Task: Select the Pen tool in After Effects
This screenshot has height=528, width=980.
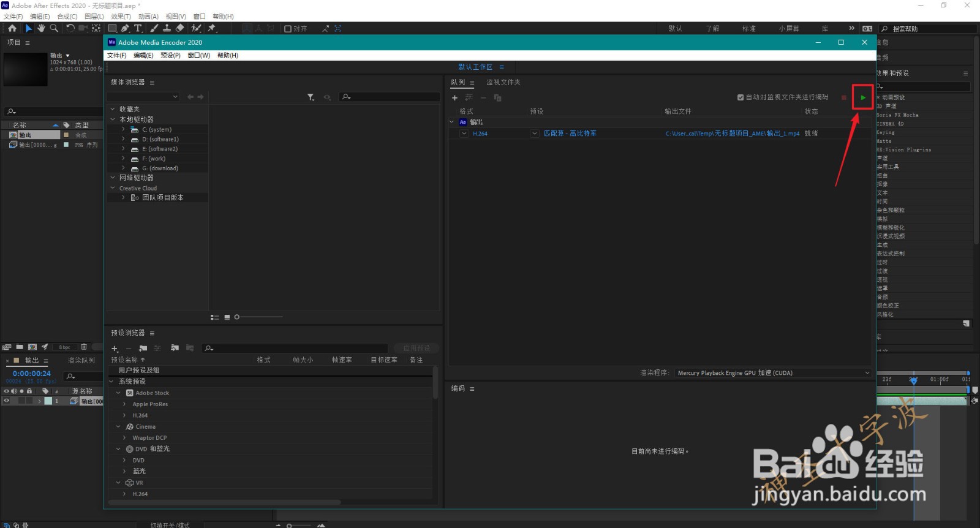Action: pos(125,28)
